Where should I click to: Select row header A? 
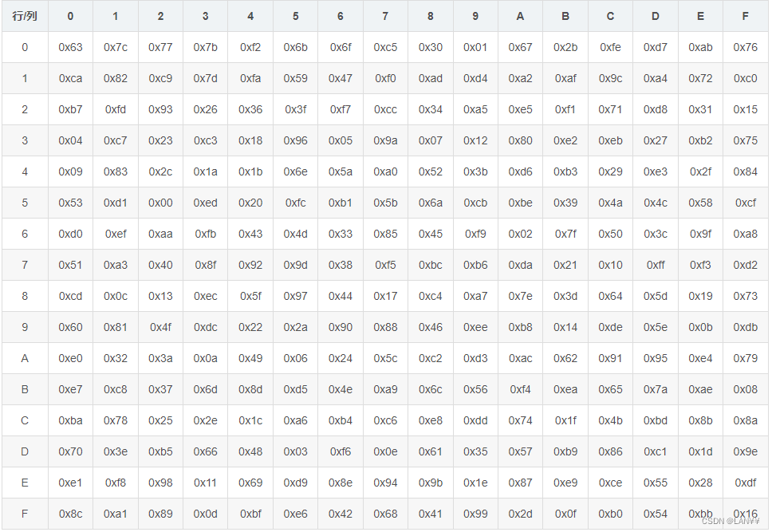[x=25, y=358]
